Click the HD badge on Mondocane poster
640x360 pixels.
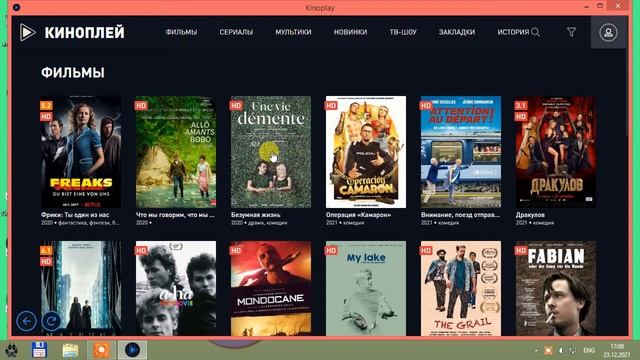[236, 250]
